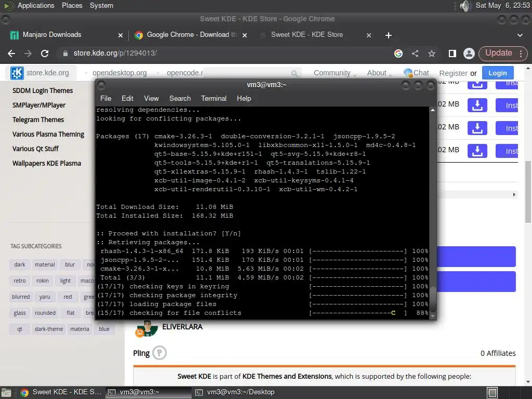Select SMPlayer/MPlayer category
The width and height of the screenshot is (532, 399).
[38, 105]
